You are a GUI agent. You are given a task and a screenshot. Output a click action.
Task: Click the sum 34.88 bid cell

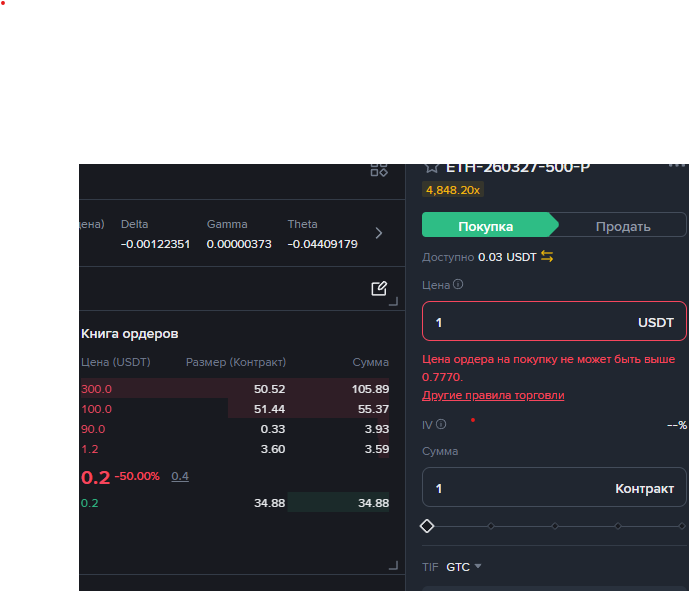(x=374, y=503)
